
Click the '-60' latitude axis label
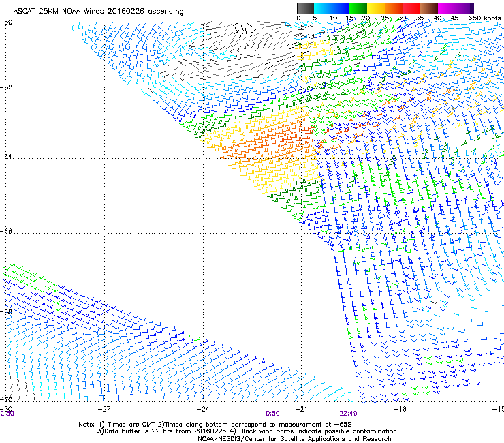click(6, 22)
